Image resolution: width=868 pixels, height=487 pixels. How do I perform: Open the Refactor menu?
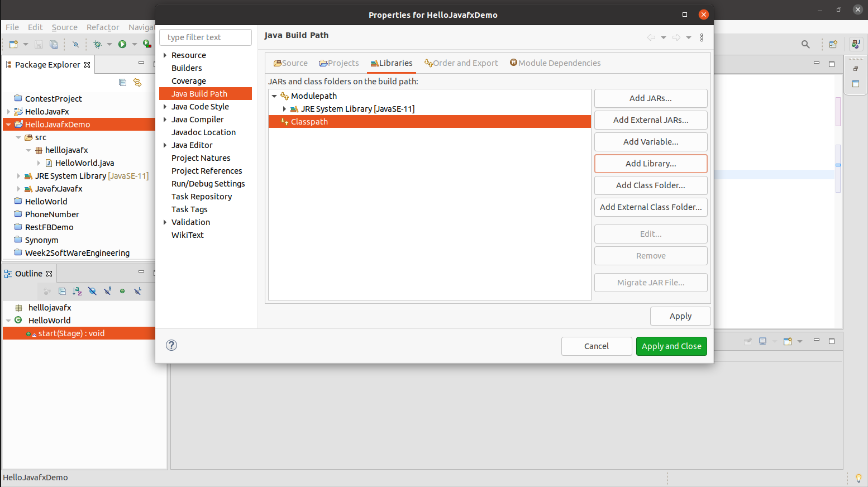coord(103,27)
